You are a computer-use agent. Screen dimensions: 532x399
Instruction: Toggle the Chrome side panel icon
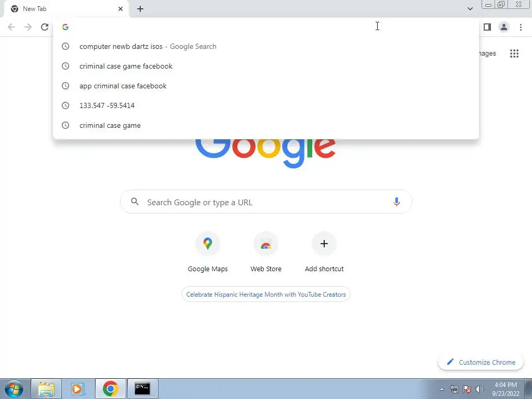(x=487, y=27)
